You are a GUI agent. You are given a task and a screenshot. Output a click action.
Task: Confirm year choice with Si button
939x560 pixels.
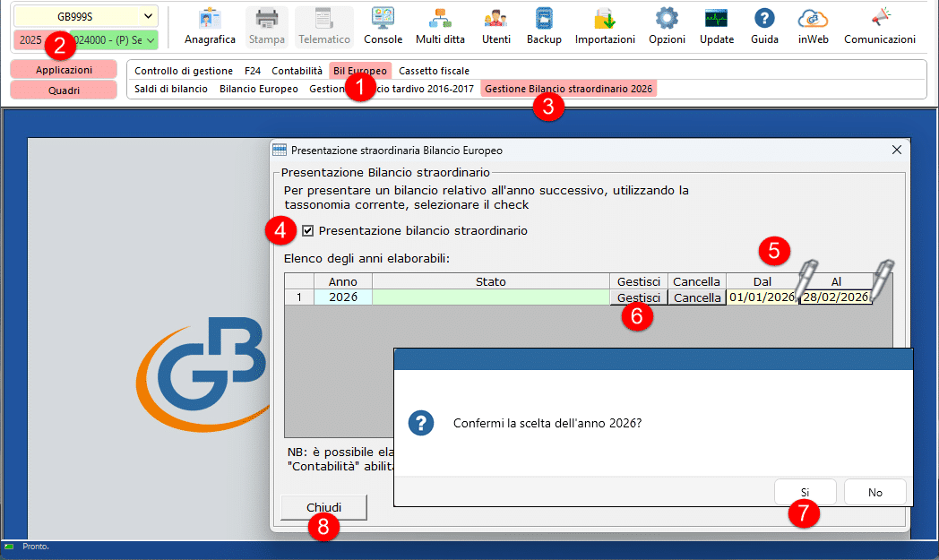tap(805, 492)
